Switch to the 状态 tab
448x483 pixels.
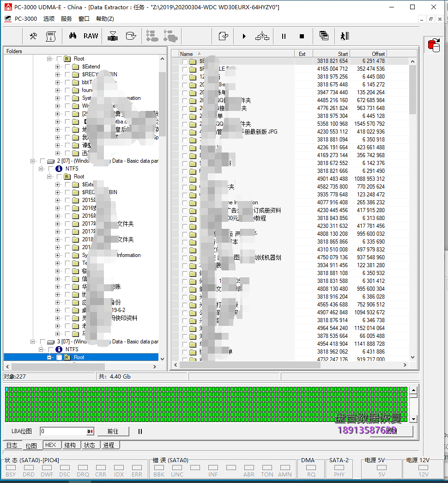(90, 445)
